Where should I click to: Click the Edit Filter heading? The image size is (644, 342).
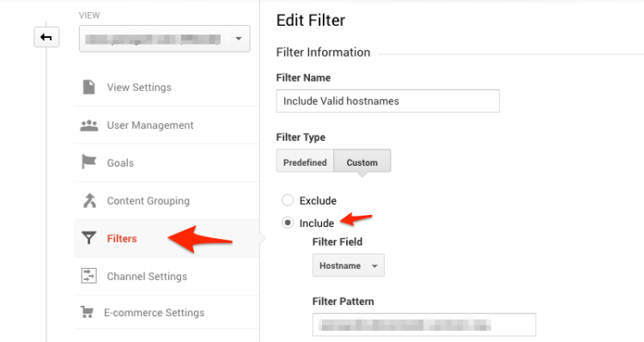coord(311,20)
